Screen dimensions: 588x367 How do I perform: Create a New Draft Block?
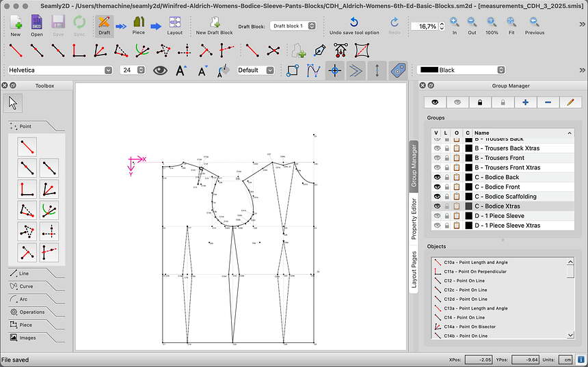pos(215,25)
